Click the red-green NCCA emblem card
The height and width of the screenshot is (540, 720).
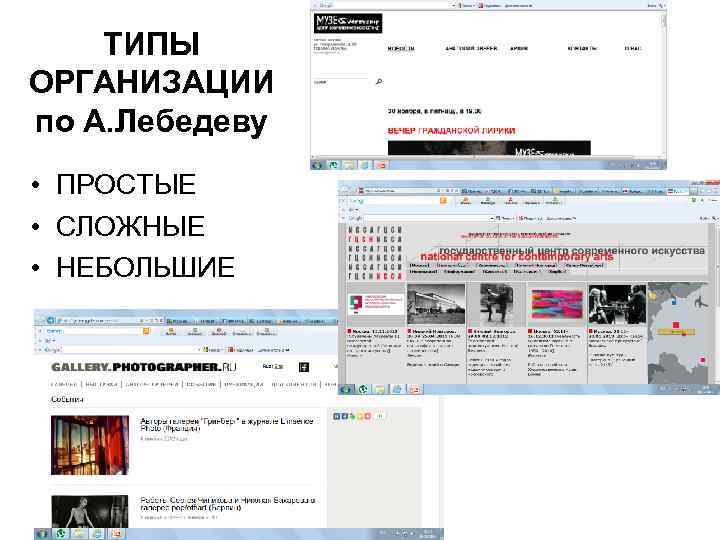376,304
